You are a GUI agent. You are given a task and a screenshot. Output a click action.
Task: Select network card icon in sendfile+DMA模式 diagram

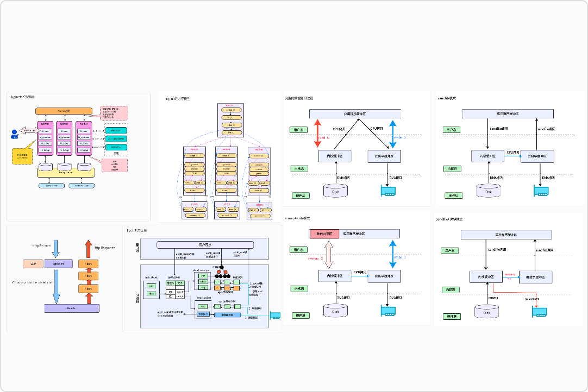(x=539, y=312)
